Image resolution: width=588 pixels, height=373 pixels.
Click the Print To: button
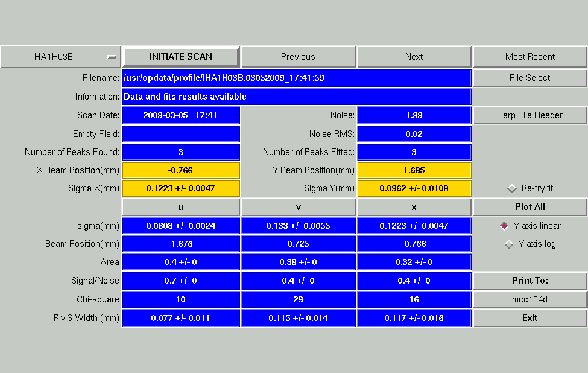point(530,281)
